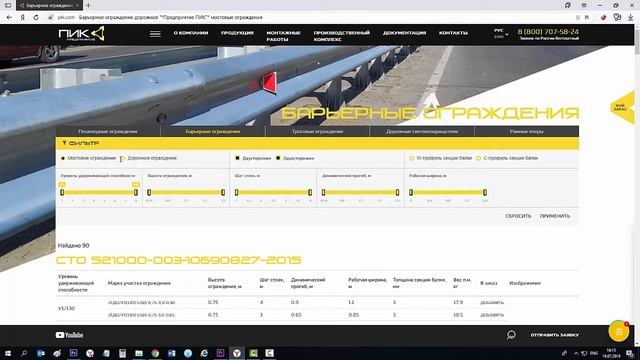Open 'ПРОДУКЦИЯ' menu item
The height and width of the screenshot is (360, 640).
[237, 33]
